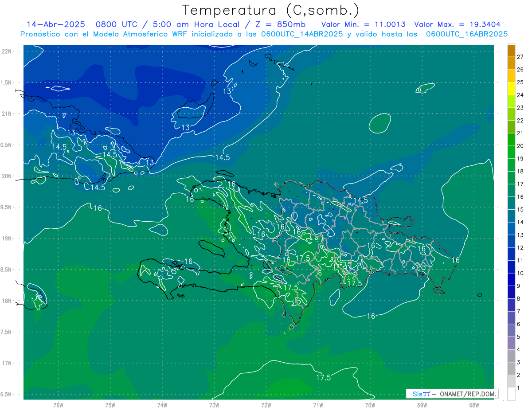Click the "17N" latitude axis label
This screenshot has width=532, height=411.
pyautogui.click(x=7, y=363)
